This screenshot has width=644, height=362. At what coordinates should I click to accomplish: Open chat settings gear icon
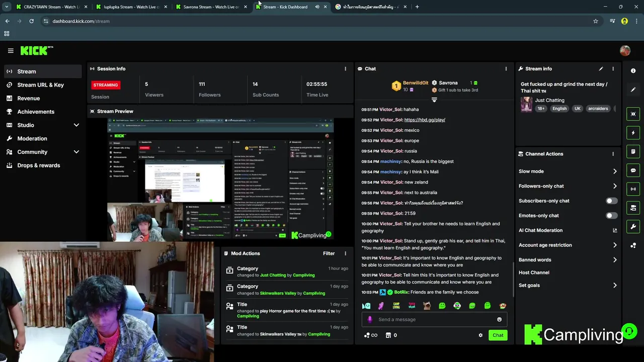[480, 335]
